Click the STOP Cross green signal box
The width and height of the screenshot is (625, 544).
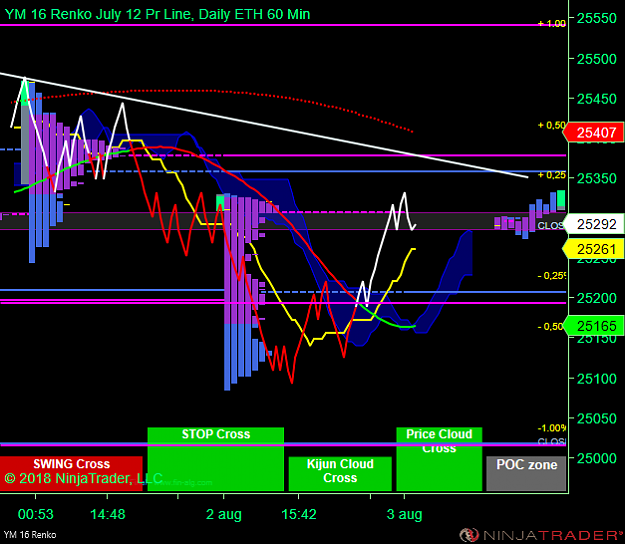point(216,459)
